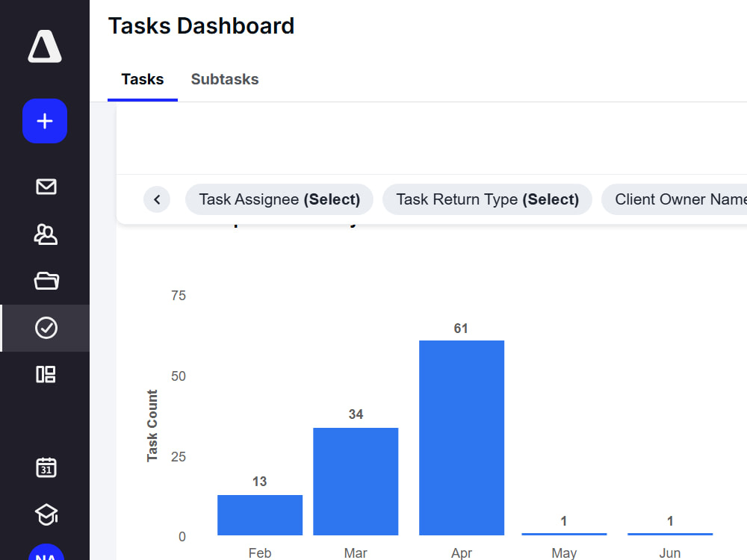Click the Apr axis label
747x560 pixels.
coord(462,553)
